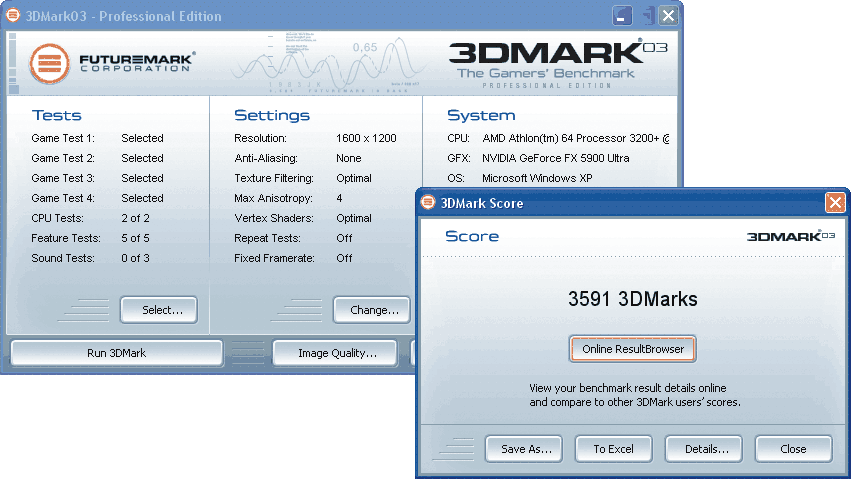Viewport: 851px width, 479px height.
Task: Click the '3DMark03 - Professional Edition' title text
Action: [124, 16]
